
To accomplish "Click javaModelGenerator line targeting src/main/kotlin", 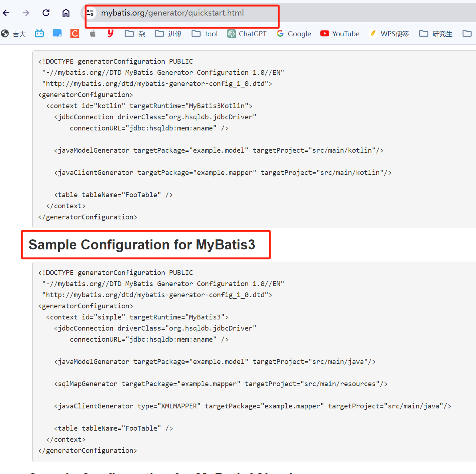I will coord(219,150).
